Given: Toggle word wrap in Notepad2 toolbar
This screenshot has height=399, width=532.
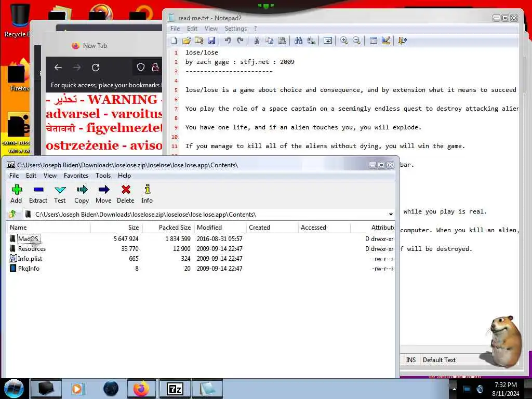Looking at the screenshot, I should pyautogui.click(x=328, y=41).
